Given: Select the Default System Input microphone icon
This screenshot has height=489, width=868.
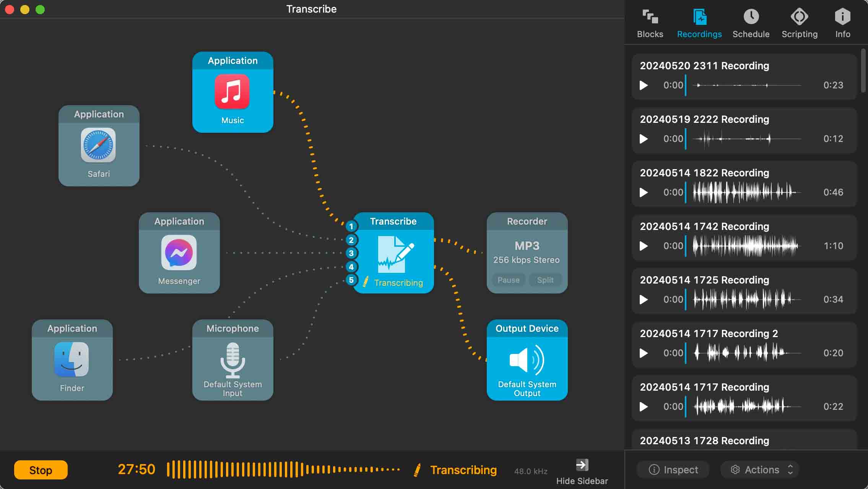Looking at the screenshot, I should click(x=232, y=360).
